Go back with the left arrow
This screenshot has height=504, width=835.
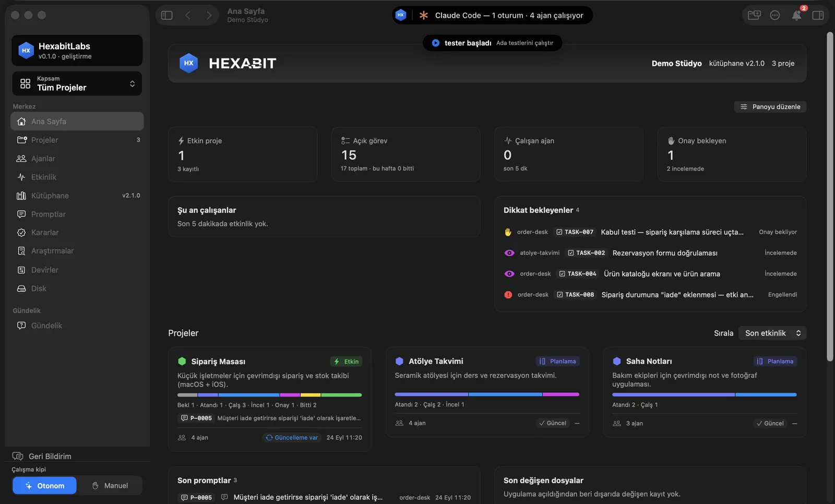pyautogui.click(x=188, y=15)
